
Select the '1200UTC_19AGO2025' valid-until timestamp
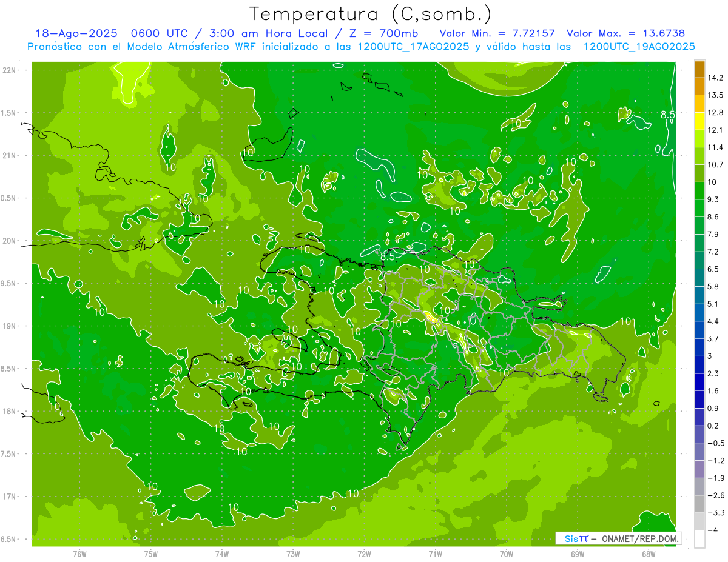(x=638, y=47)
